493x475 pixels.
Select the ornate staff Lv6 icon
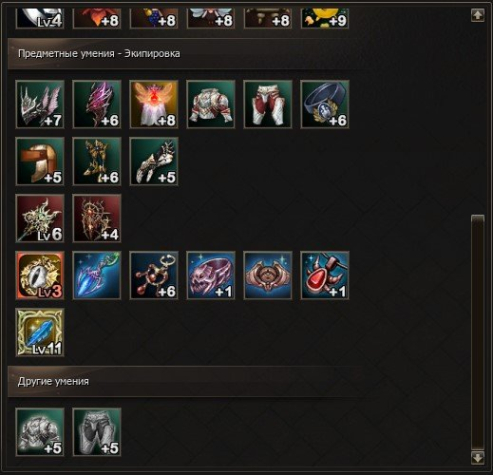tap(40, 218)
